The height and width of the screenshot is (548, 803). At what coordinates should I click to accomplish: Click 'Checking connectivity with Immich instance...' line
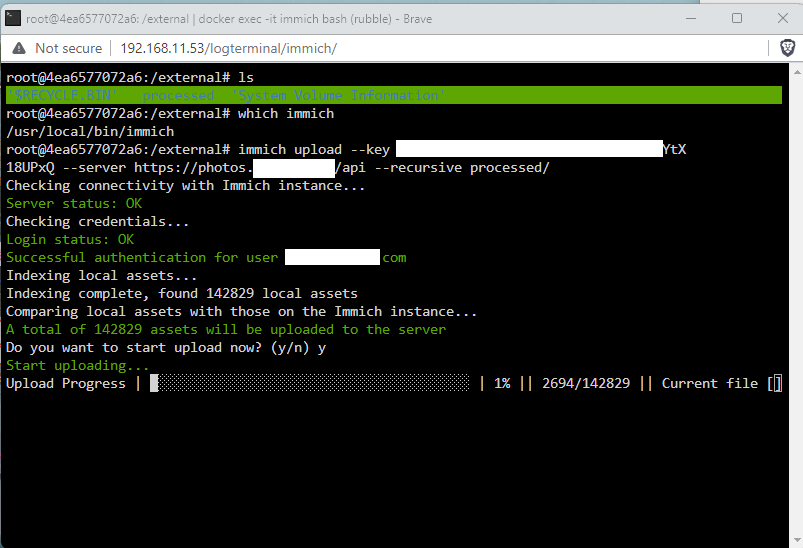point(185,185)
